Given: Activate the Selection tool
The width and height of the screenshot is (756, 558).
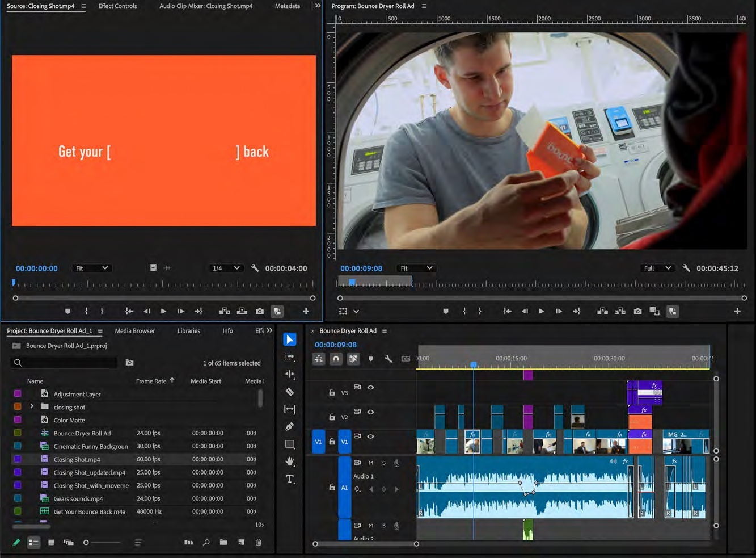Looking at the screenshot, I should [290, 339].
